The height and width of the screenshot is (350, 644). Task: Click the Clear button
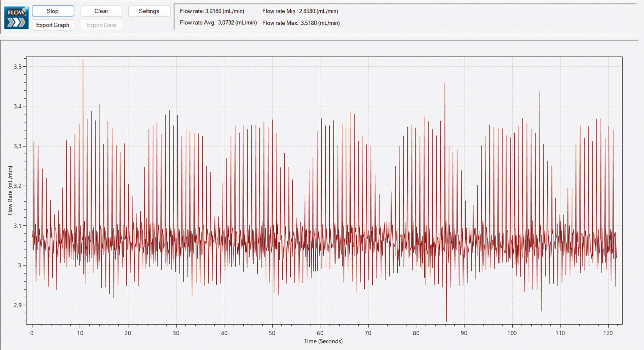pos(101,11)
